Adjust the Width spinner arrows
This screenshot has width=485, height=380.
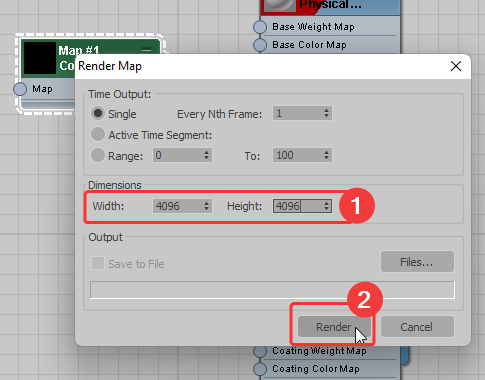(207, 206)
